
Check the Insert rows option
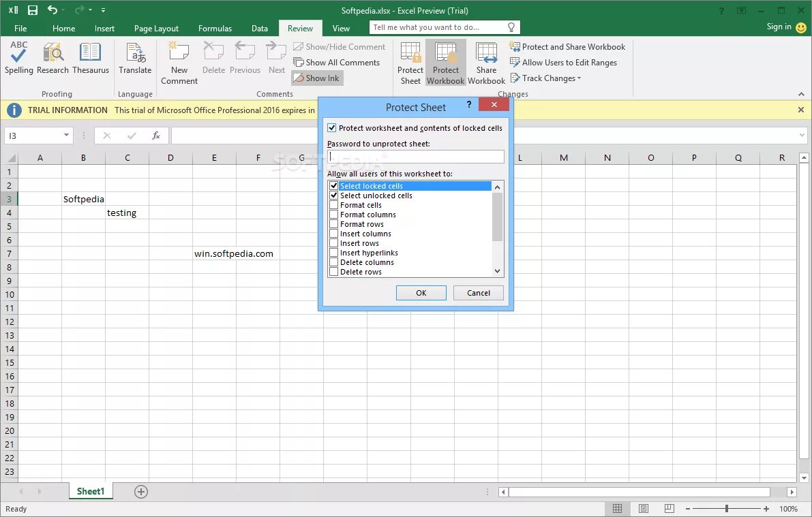(x=334, y=243)
